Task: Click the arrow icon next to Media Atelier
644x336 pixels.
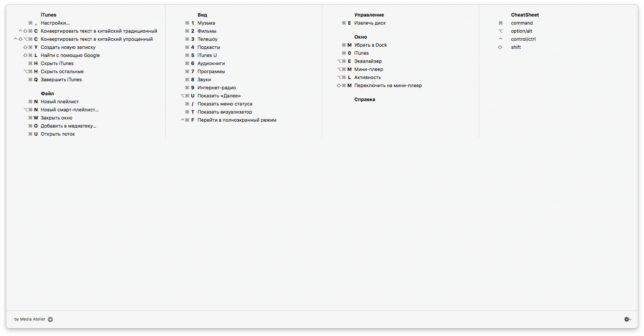Action: [x=50, y=319]
